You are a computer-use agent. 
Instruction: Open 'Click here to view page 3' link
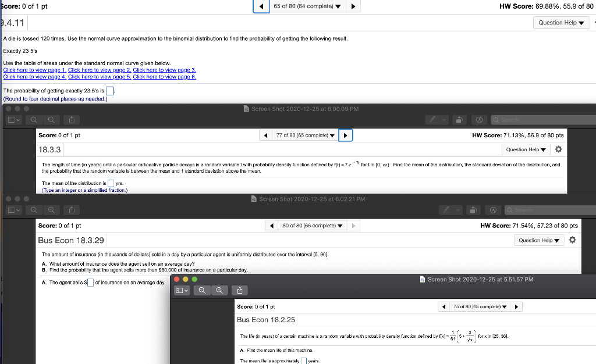165,70
